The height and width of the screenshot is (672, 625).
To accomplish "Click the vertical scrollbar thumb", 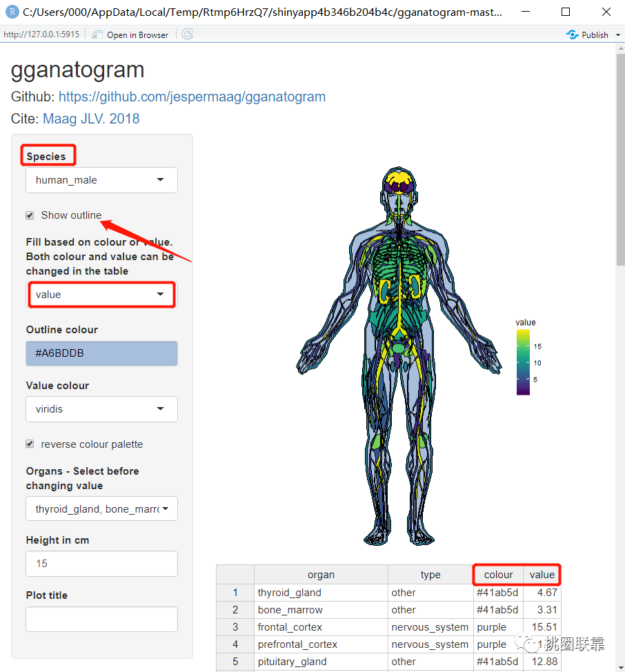I will [x=619, y=159].
